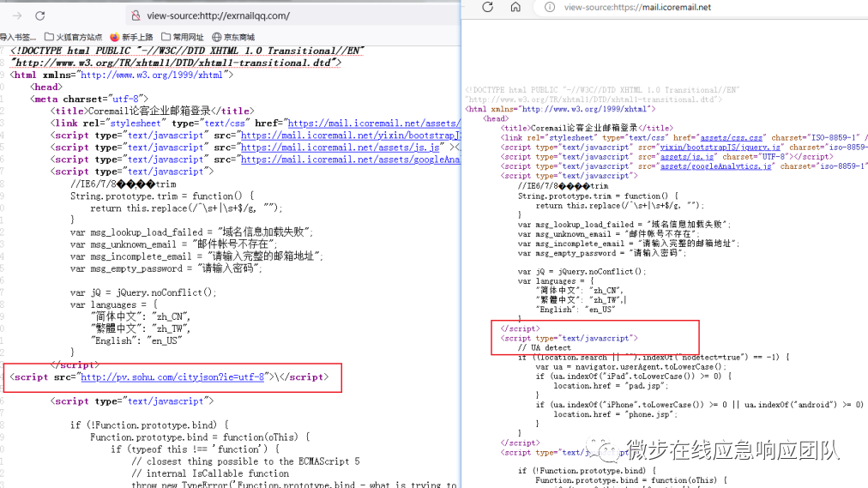868x488 pixels.
Task: Click the 'pad.jsp' redirect line in right source
Action: tap(611, 386)
